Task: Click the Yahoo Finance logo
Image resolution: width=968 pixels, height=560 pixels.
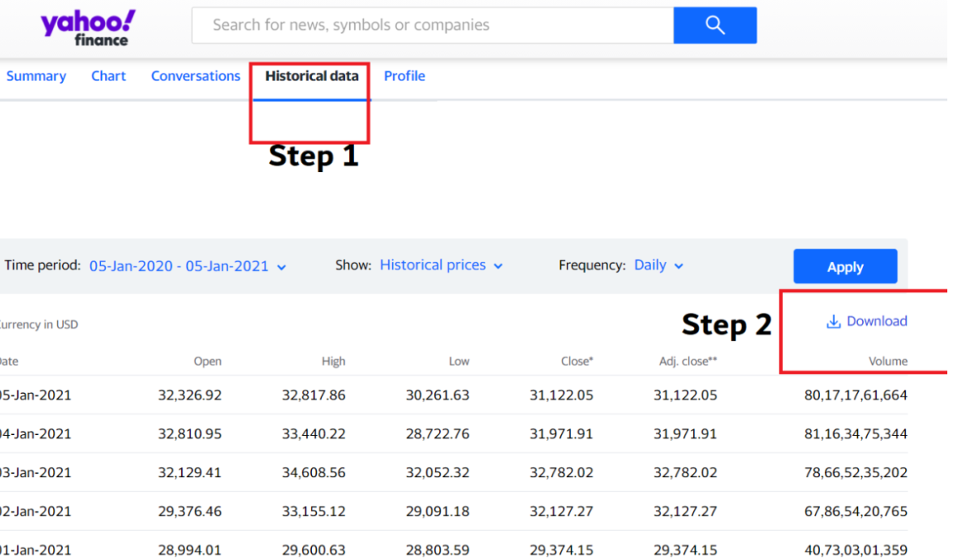Action: (88, 27)
